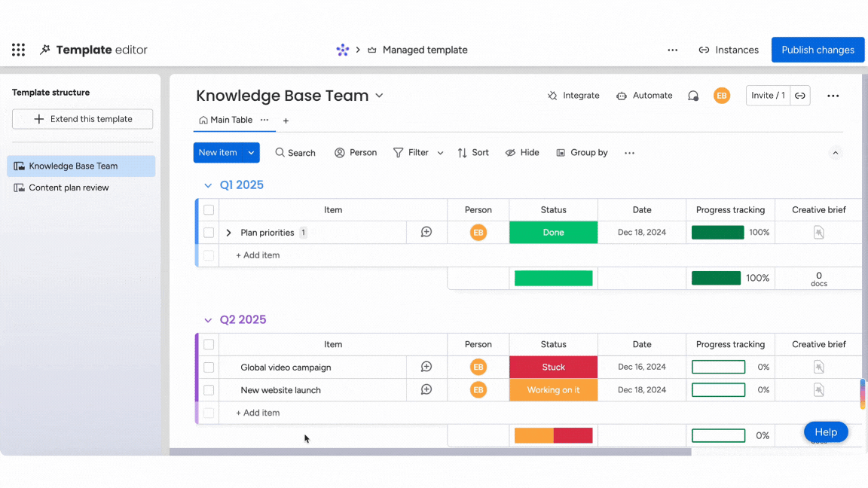
Task: Check the New website launch checkbox
Action: coord(209,390)
